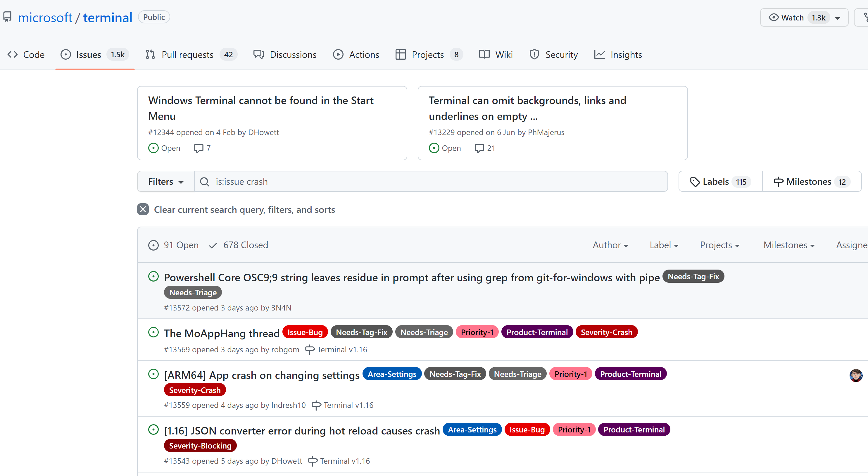Click the clear search X icon
The image size is (868, 476).
coord(143,209)
